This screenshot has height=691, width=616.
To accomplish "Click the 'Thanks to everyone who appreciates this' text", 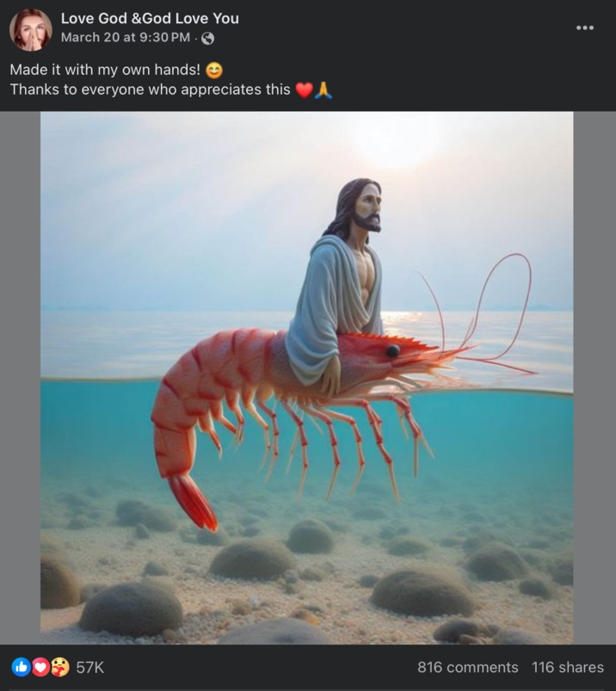I will 150,89.
